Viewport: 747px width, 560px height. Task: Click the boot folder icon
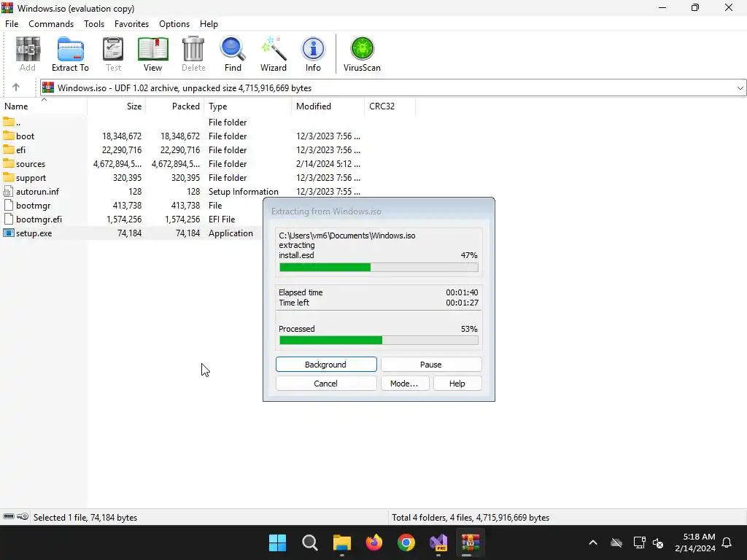pyautogui.click(x=9, y=136)
